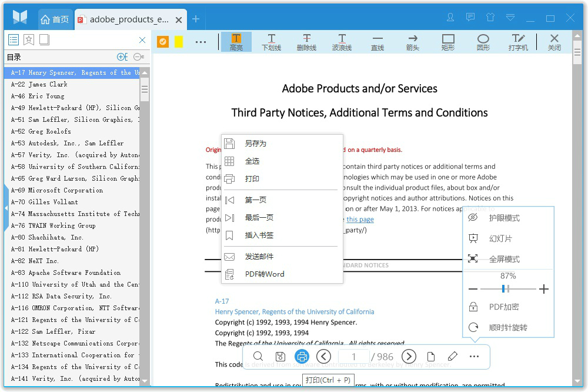This screenshot has width=588, height=392.
Task: Click the document vertical scrollbar thumb
Action: 577,52
